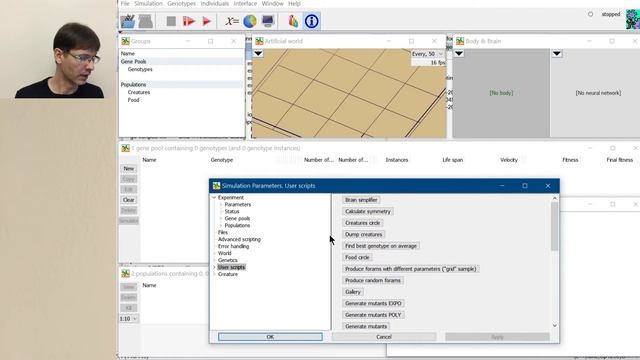Run the Calculate symmetry script
Screen dimensions: 640x360
pyautogui.click(x=368, y=211)
